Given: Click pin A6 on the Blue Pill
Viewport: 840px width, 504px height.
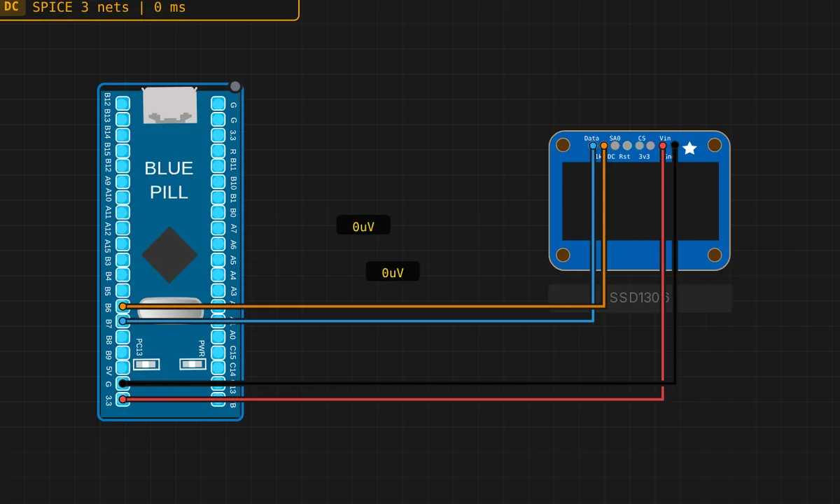Looking at the screenshot, I should 219,244.
